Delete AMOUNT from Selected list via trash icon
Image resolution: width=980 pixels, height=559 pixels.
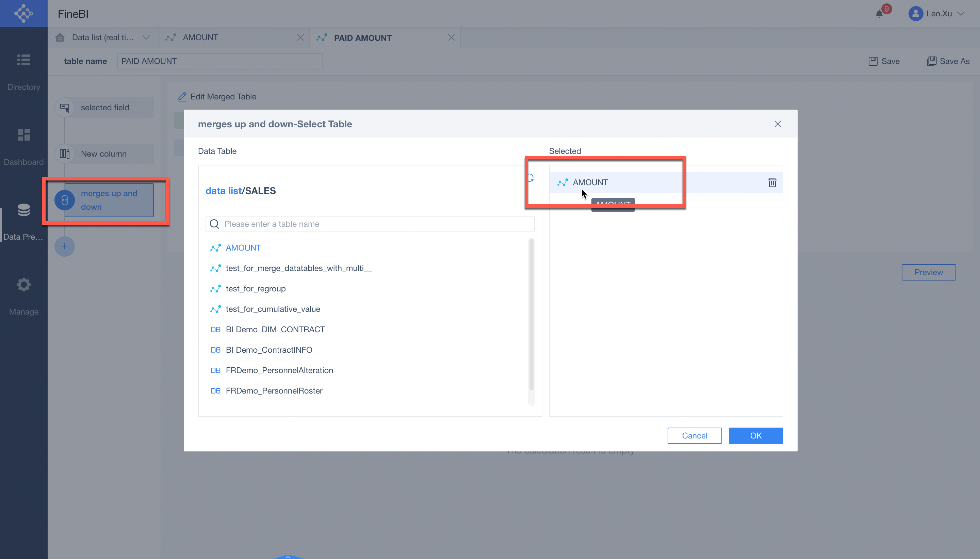pyautogui.click(x=772, y=182)
